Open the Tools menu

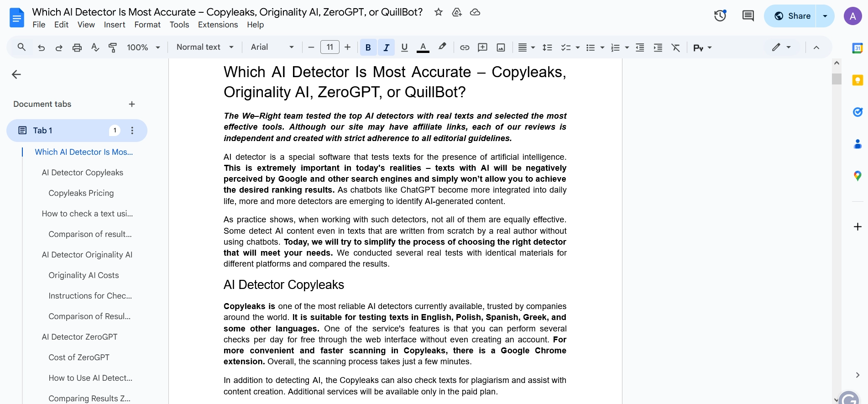179,25
